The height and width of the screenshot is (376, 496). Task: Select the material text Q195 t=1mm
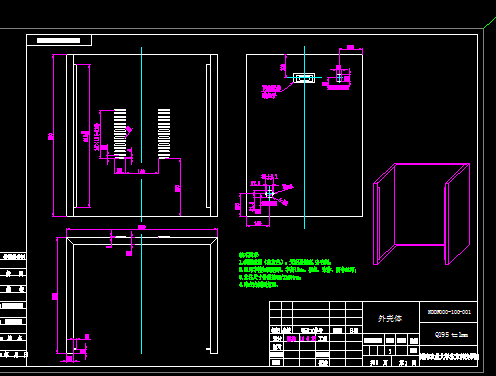click(451, 334)
